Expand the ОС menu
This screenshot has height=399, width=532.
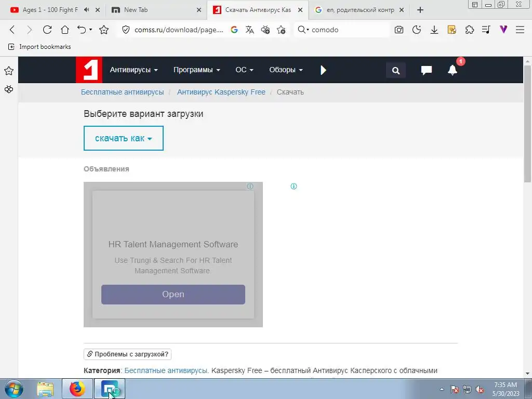[244, 70]
